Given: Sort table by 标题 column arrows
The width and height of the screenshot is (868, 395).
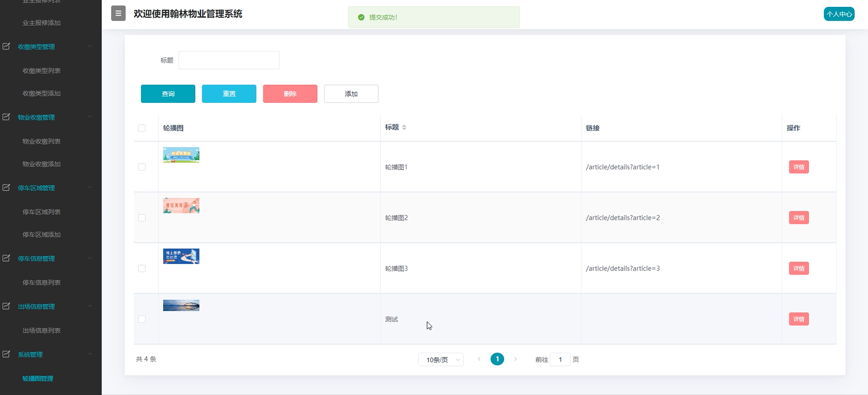Looking at the screenshot, I should coord(404,128).
